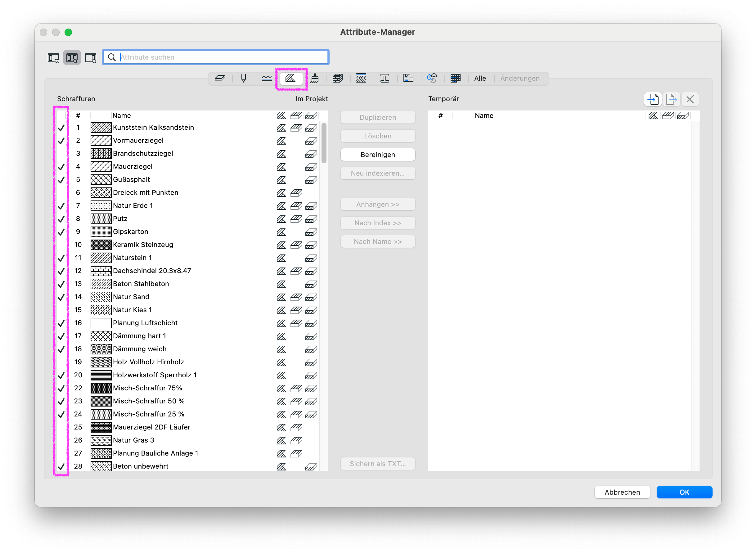The image size is (756, 553).
Task: Open the Zone Categories attribute tab
Action: tap(408, 78)
